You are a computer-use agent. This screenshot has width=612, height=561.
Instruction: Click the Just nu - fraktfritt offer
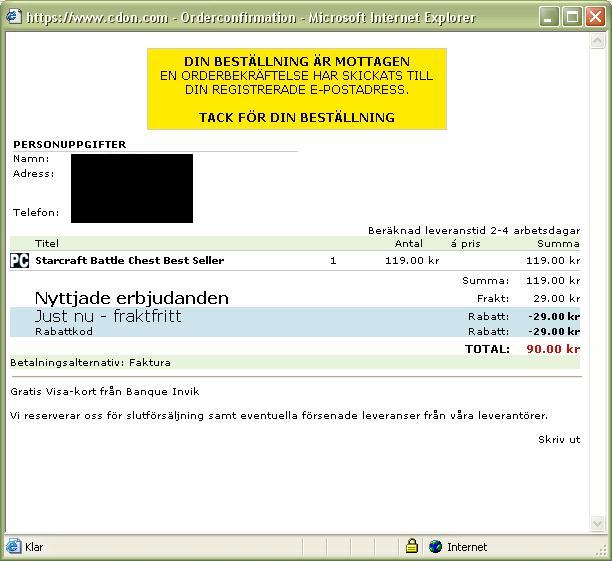point(108,316)
